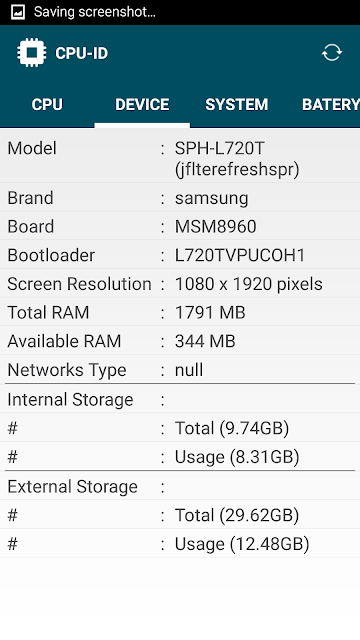Screen dimensions: 360x640
Task: Tap the screenshot notification icon in status bar
Action: [18, 12]
